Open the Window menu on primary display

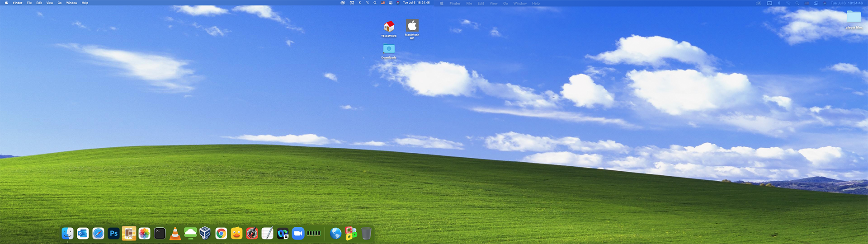[71, 3]
